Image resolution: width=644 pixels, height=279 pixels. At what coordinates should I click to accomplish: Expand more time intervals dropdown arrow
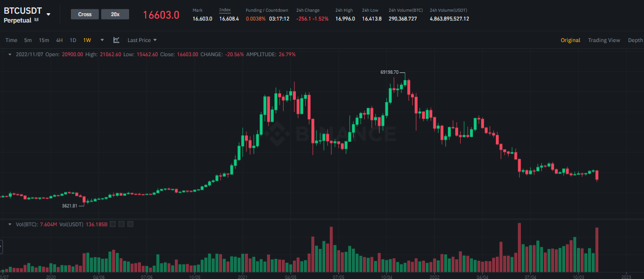pyautogui.click(x=102, y=40)
